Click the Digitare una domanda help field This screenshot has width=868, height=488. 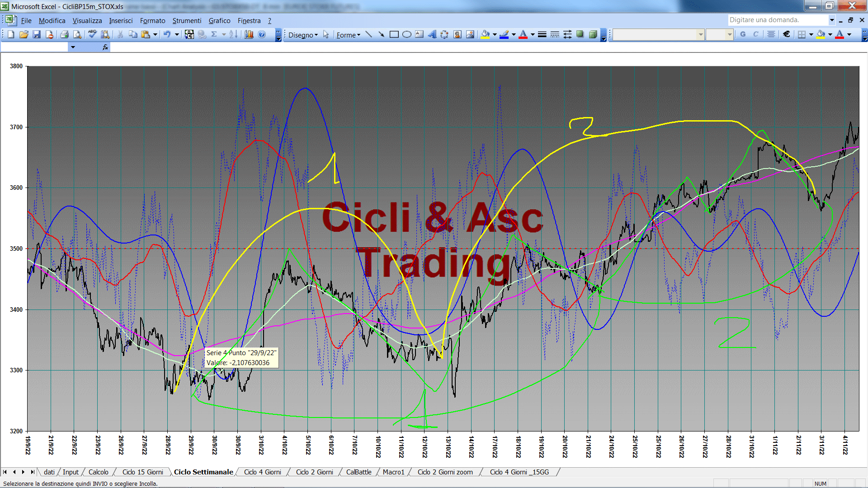click(778, 20)
